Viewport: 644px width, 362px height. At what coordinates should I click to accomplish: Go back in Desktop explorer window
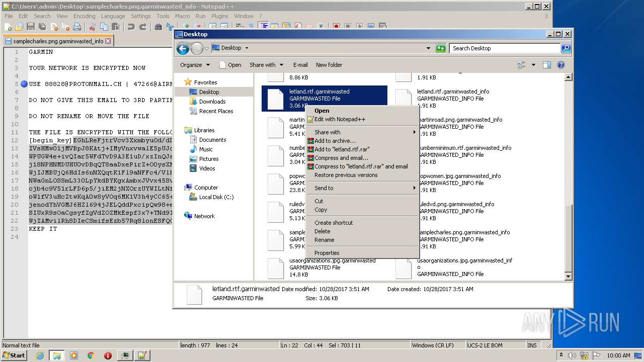click(183, 48)
